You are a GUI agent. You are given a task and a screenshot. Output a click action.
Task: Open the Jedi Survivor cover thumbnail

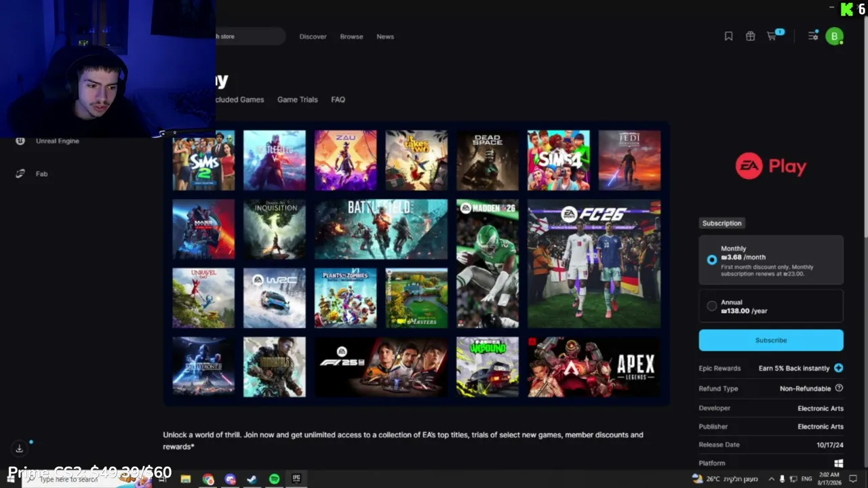point(629,160)
